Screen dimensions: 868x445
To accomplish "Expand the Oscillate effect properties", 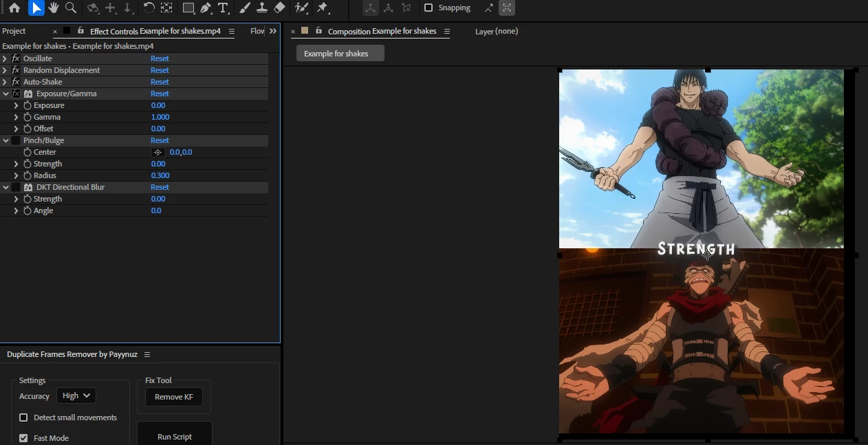I will (x=6, y=58).
